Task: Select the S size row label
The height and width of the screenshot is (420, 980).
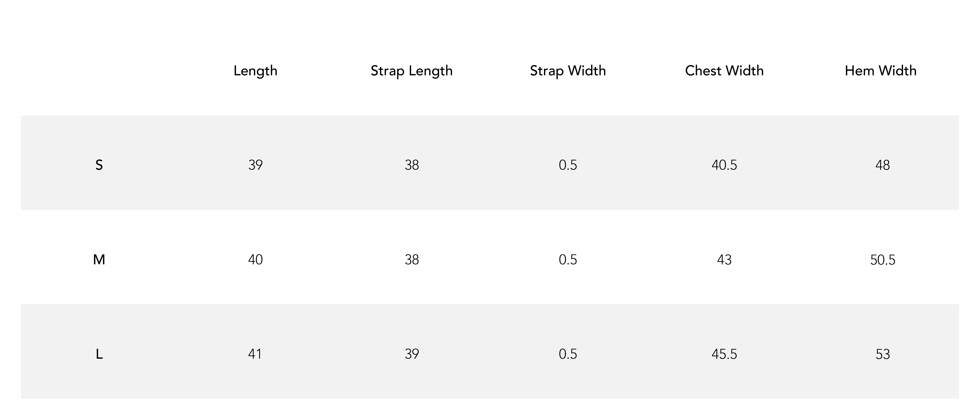Action: tap(99, 165)
